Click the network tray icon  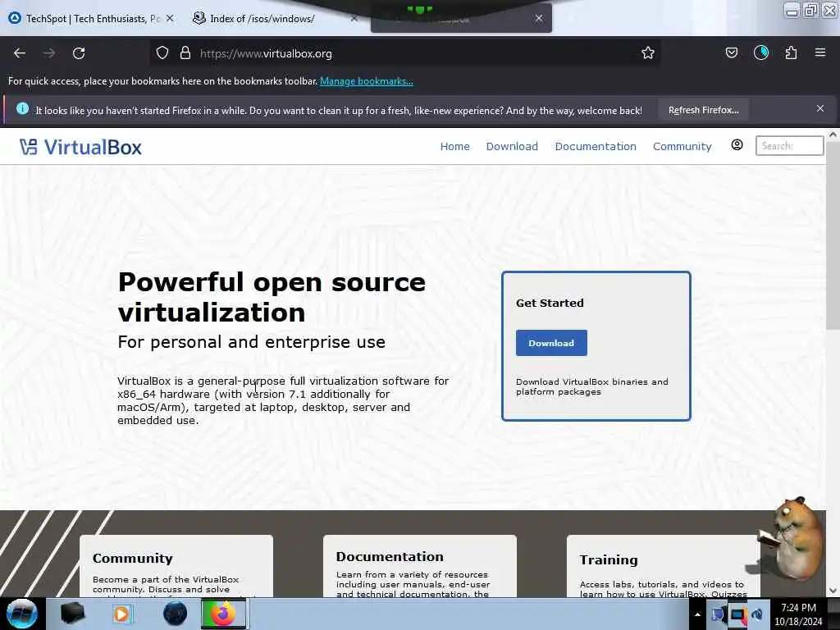pyautogui.click(x=737, y=614)
